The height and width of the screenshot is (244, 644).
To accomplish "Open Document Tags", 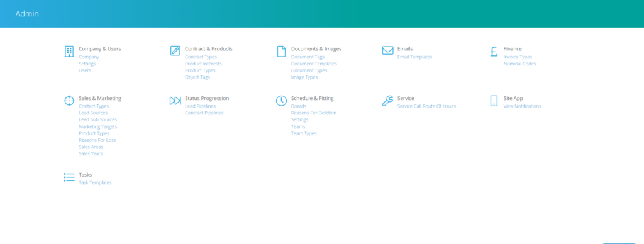I will [308, 57].
